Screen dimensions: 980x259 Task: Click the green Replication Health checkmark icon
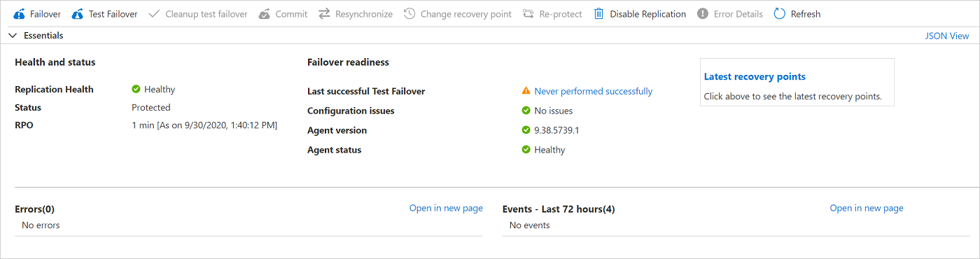136,89
